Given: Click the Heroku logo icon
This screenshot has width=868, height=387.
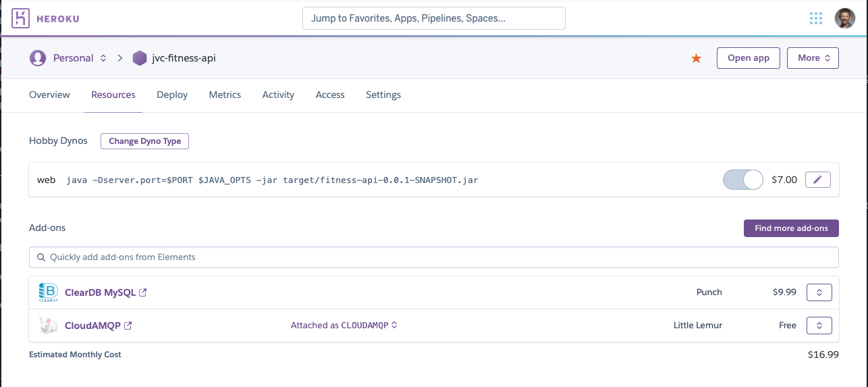Looking at the screenshot, I should pyautogui.click(x=21, y=18).
